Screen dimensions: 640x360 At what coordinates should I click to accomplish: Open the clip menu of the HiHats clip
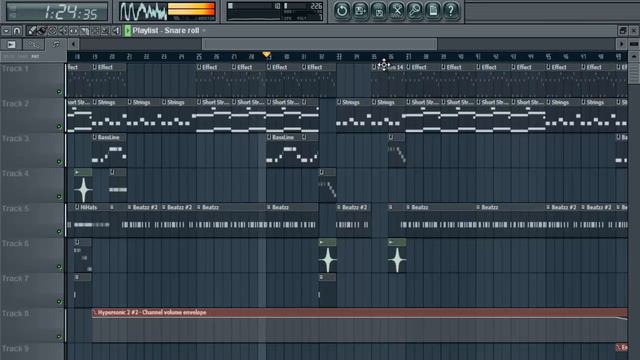(x=77, y=207)
